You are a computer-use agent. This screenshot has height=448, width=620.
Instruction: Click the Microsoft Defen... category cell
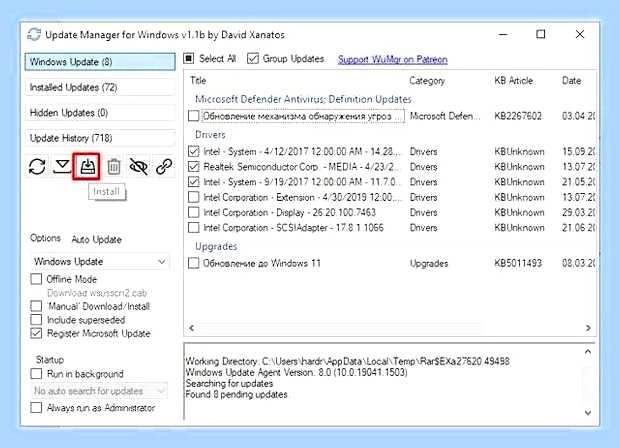445,116
